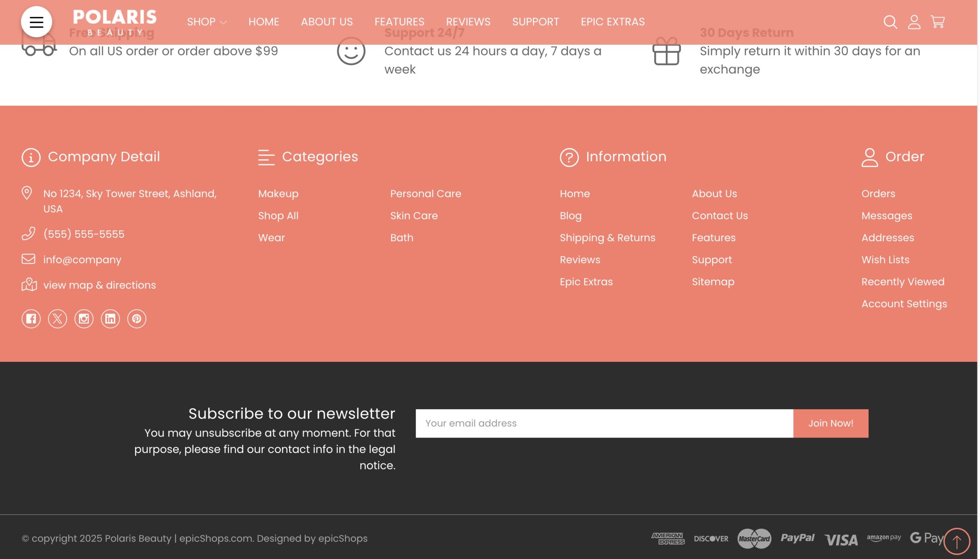Open Account Settings footer link

pyautogui.click(x=903, y=304)
